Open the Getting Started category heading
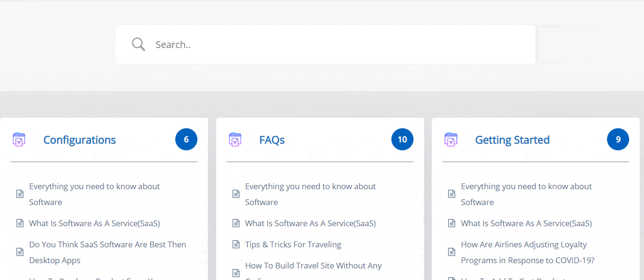 pos(512,140)
